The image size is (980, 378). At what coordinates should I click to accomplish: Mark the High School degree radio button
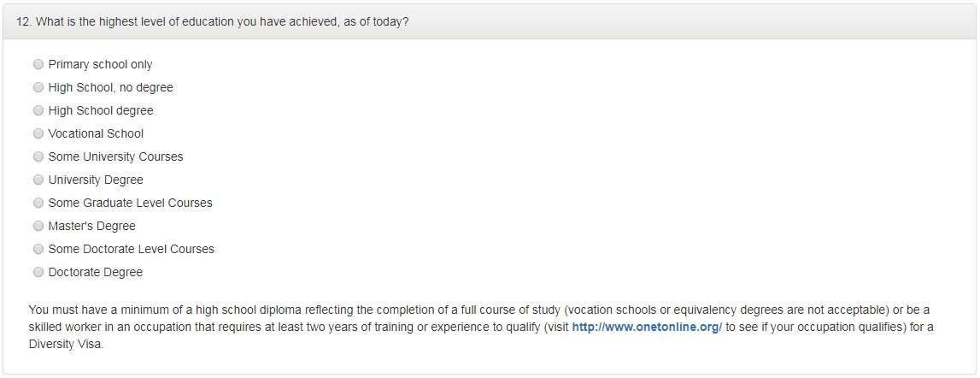click(x=38, y=111)
